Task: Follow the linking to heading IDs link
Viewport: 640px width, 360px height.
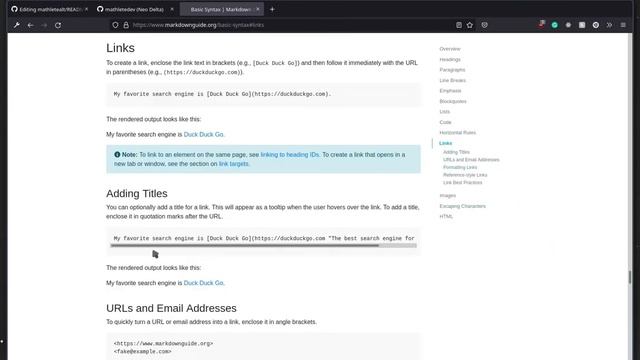Action: (x=290, y=155)
